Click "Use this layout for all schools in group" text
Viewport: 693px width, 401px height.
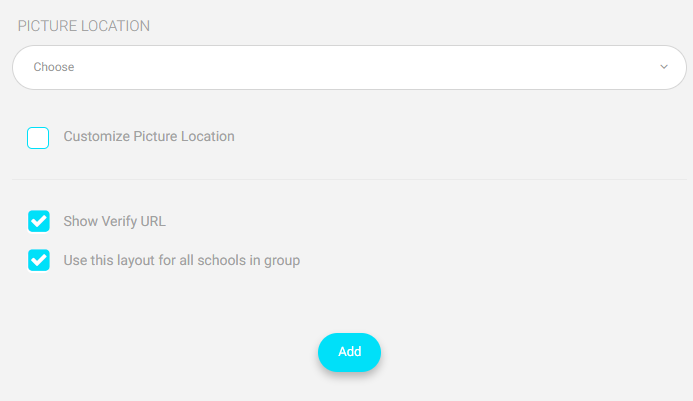coord(182,260)
